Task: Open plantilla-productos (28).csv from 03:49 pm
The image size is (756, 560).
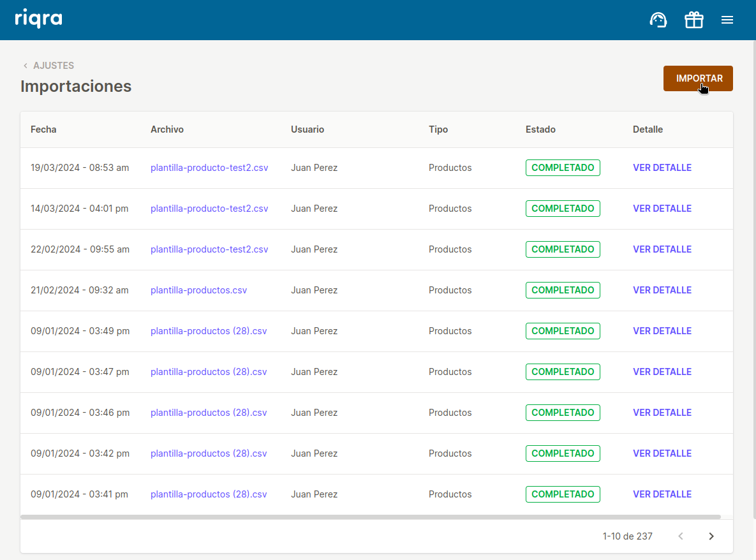Action: pos(209,331)
